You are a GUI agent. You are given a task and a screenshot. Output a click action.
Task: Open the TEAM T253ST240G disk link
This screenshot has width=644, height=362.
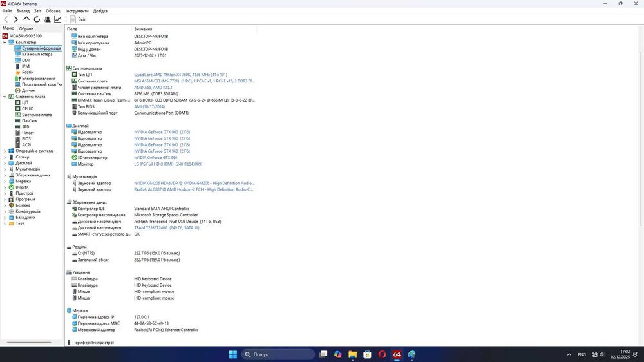click(166, 227)
